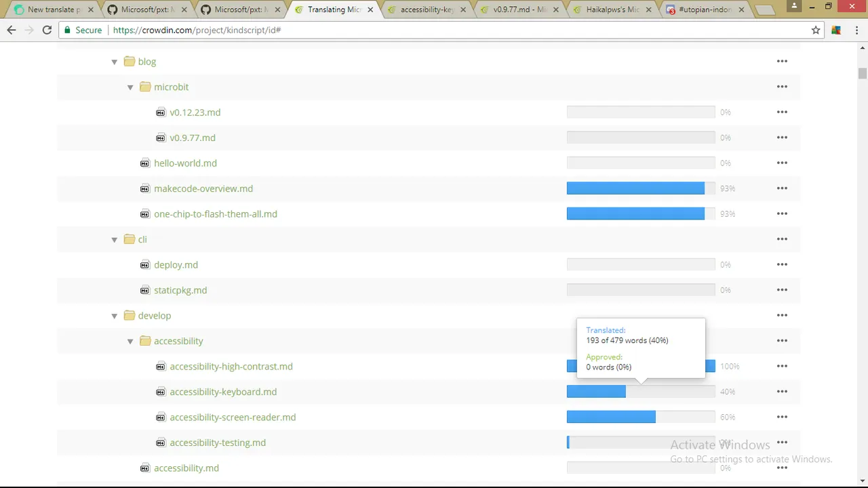This screenshot has width=868, height=488.
Task: Click the page vertical scrollbar thumb
Action: coord(862,73)
